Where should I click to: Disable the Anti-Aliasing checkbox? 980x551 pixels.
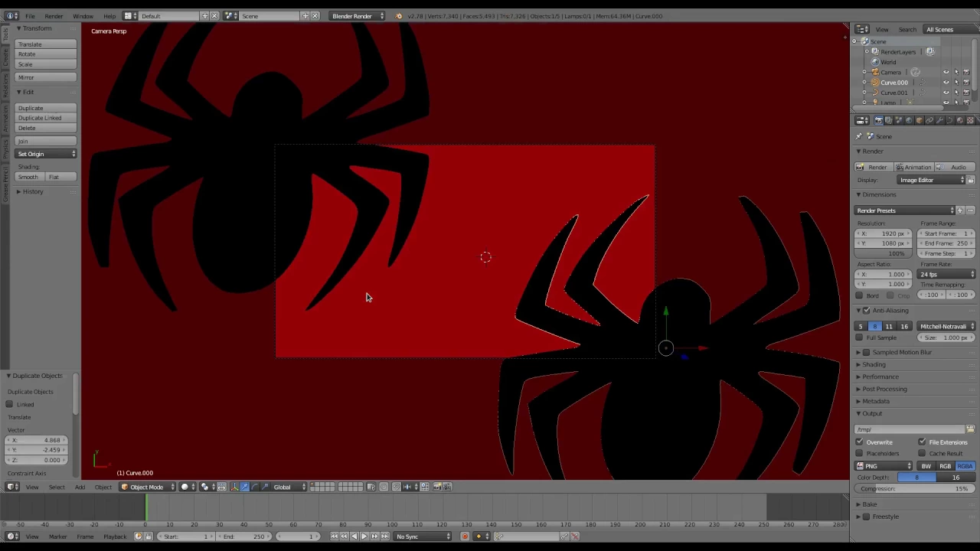click(x=866, y=310)
